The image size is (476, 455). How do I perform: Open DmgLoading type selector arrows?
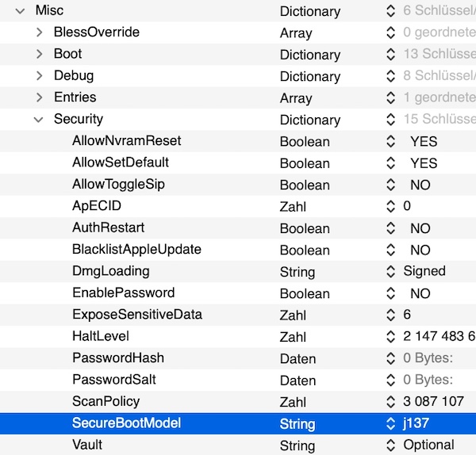390,271
